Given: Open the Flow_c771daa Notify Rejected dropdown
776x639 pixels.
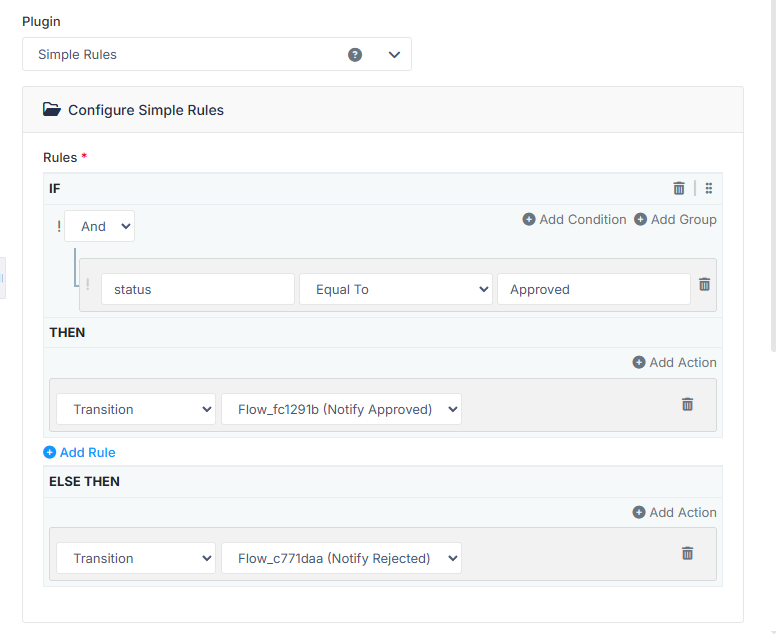Looking at the screenshot, I should [x=341, y=558].
